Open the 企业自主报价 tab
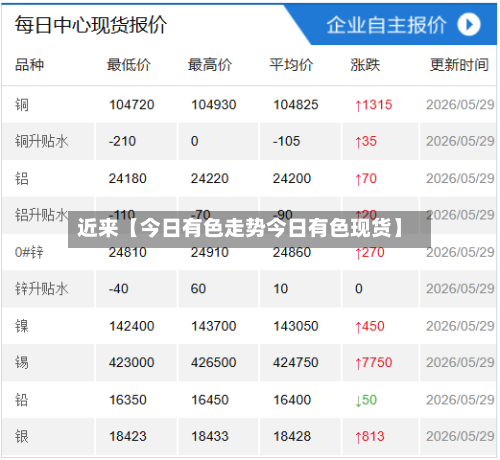500x460 pixels. point(386,25)
